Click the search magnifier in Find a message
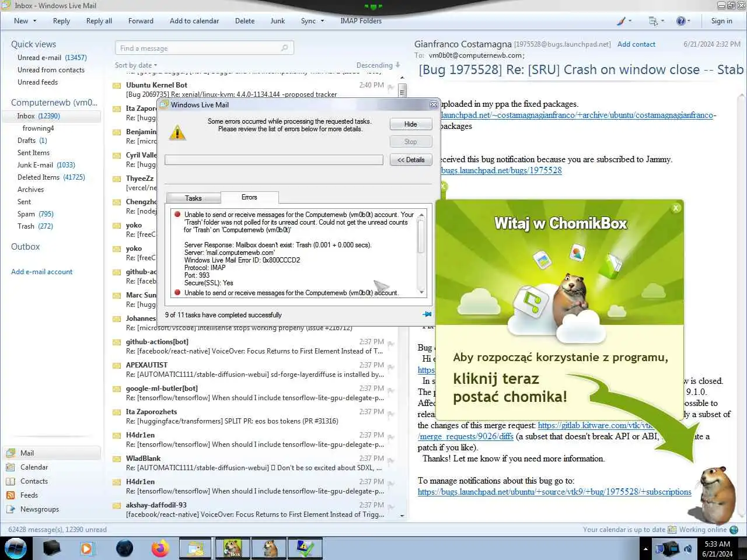Screen dimensions: 747x560 click(x=285, y=48)
